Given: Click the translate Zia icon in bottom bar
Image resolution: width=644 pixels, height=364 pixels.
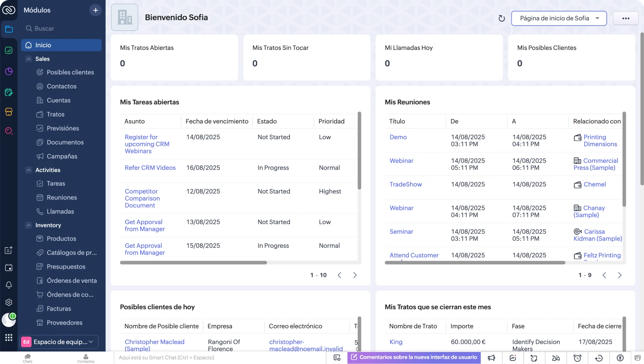Looking at the screenshot, I should [x=556, y=358].
